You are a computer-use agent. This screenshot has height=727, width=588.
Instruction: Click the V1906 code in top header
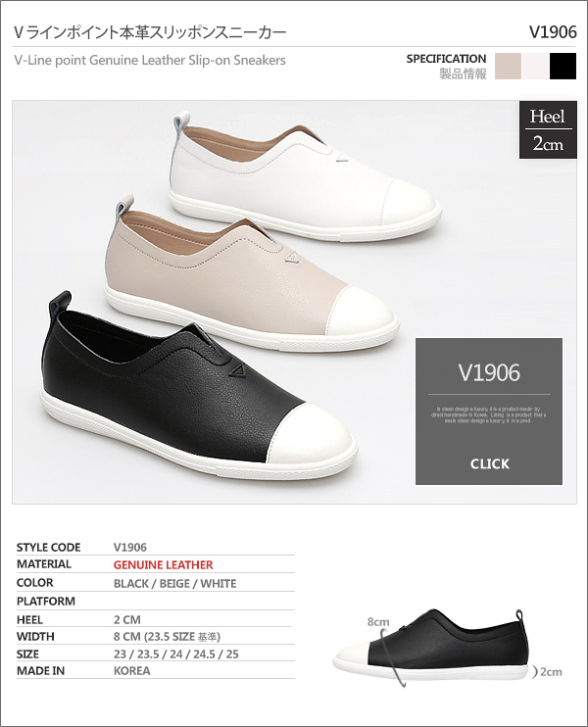point(553,32)
